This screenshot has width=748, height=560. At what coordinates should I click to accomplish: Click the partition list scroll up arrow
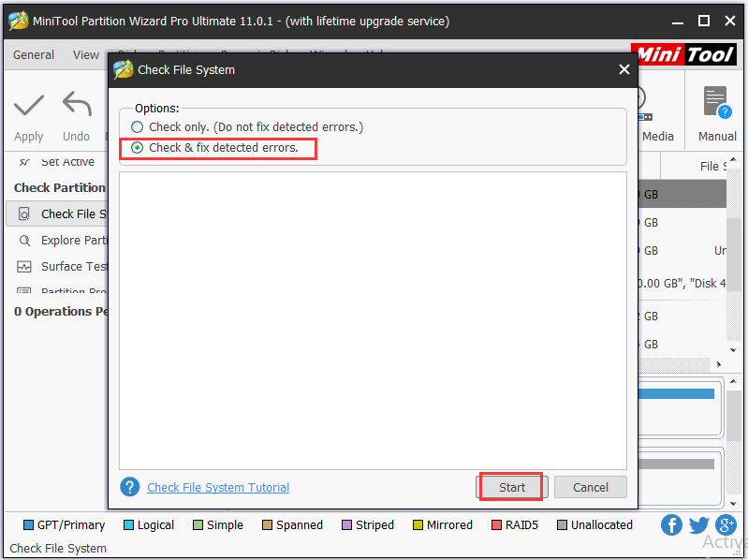(x=733, y=160)
